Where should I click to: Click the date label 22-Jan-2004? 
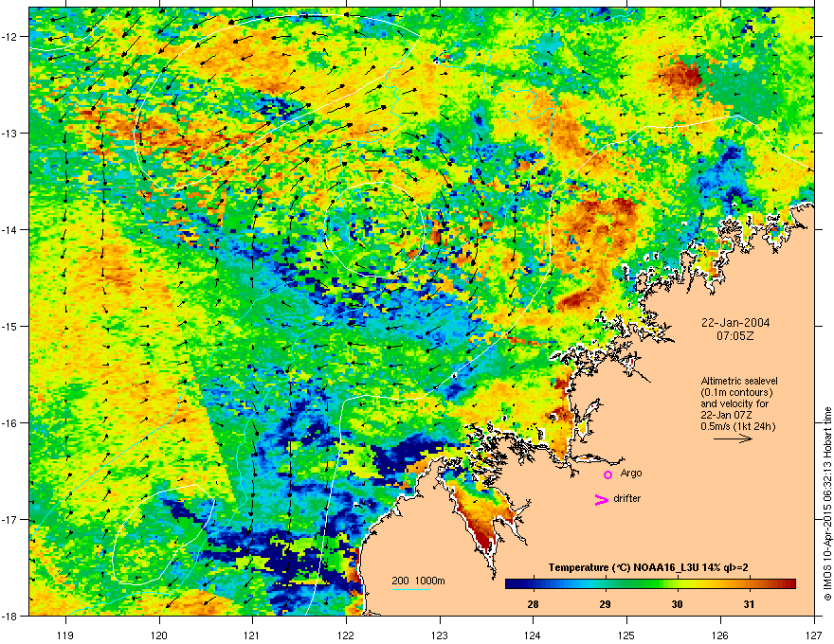coord(735,323)
